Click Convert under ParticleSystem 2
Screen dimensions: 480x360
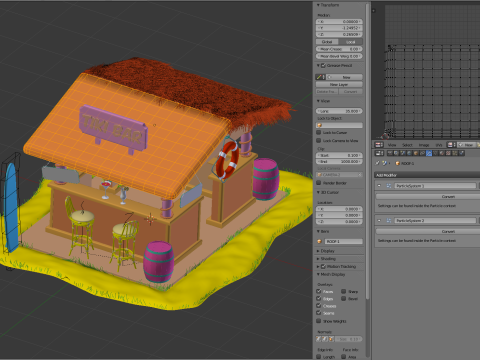pos(428,231)
